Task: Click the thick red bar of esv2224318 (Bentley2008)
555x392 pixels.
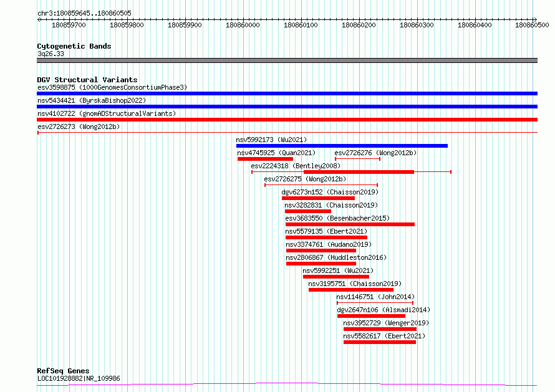Action: [x=359, y=172]
